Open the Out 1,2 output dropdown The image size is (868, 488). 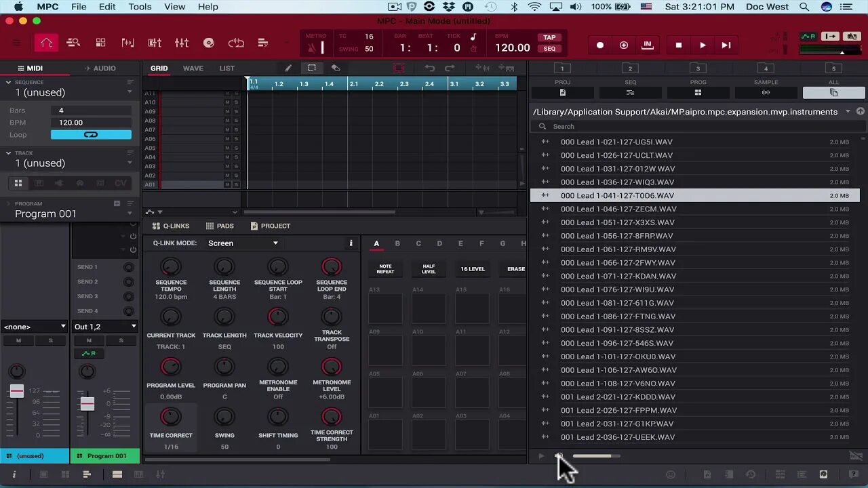(x=105, y=327)
